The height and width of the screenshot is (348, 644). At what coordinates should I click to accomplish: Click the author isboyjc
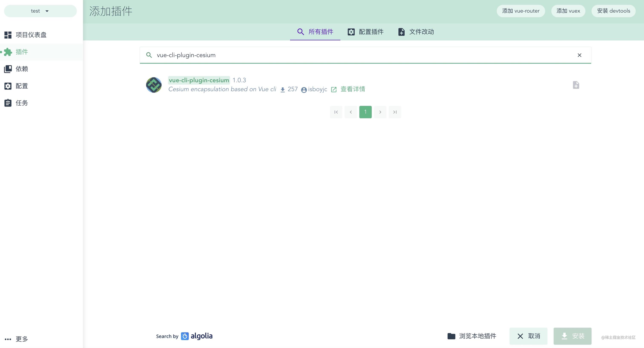pos(318,89)
